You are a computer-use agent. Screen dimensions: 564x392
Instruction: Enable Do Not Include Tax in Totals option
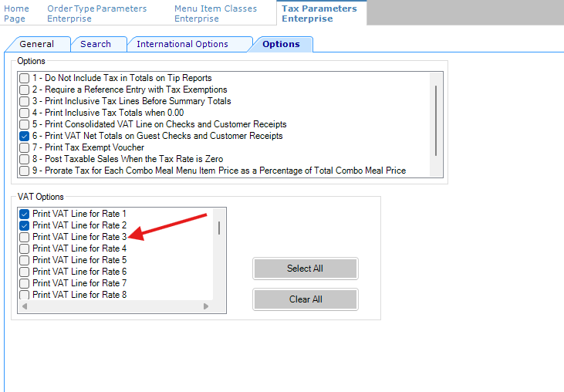point(25,78)
